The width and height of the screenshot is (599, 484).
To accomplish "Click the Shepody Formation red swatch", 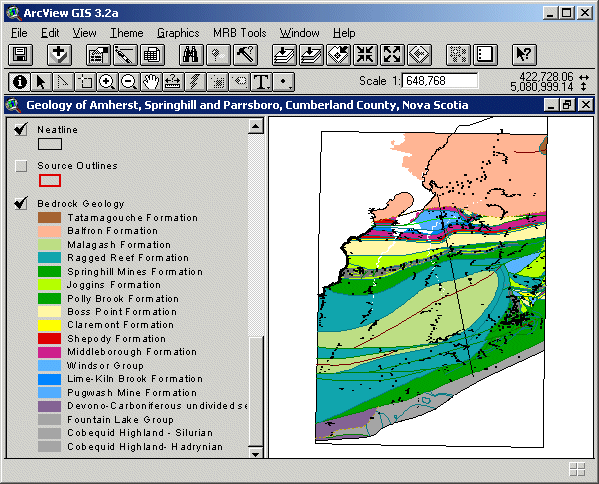I will click(50, 339).
